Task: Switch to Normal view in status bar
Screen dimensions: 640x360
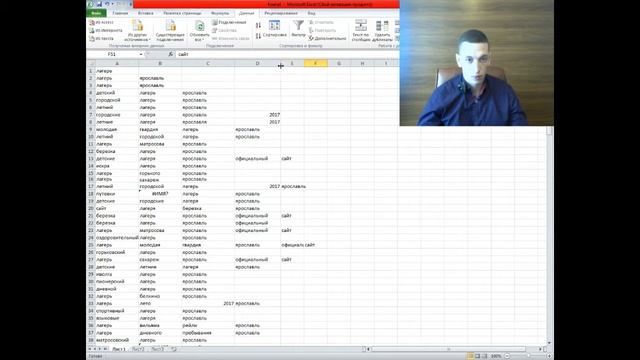Action: coord(470,356)
